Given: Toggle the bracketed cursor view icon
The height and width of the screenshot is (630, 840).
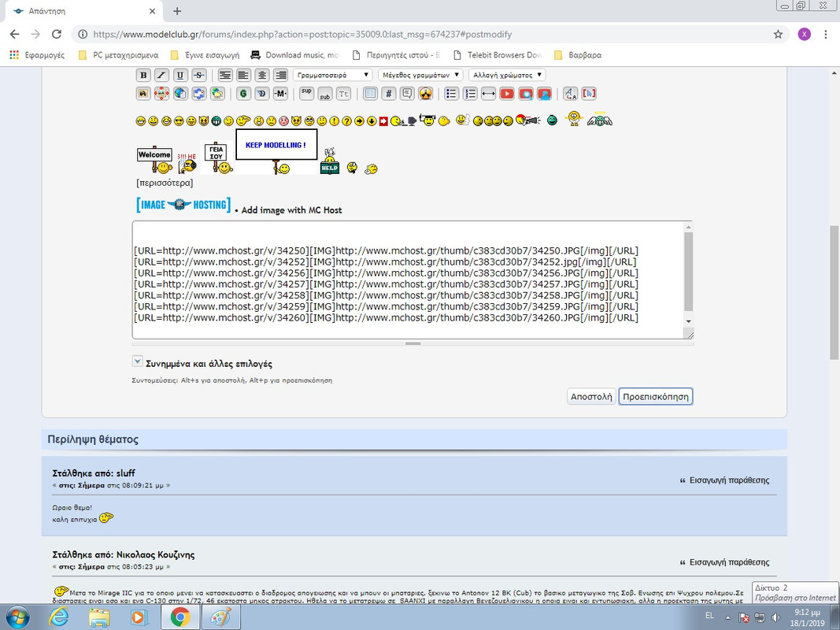Looking at the screenshot, I should (x=589, y=94).
